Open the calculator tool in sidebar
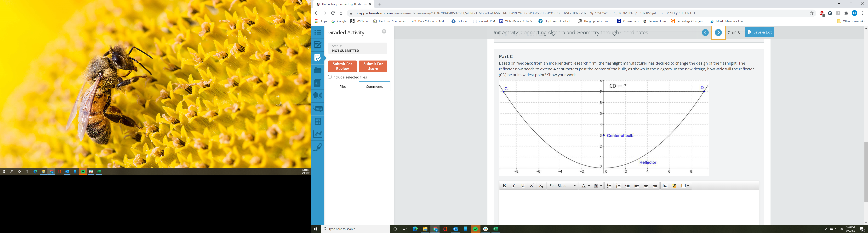This screenshot has width=868, height=233. click(x=317, y=121)
